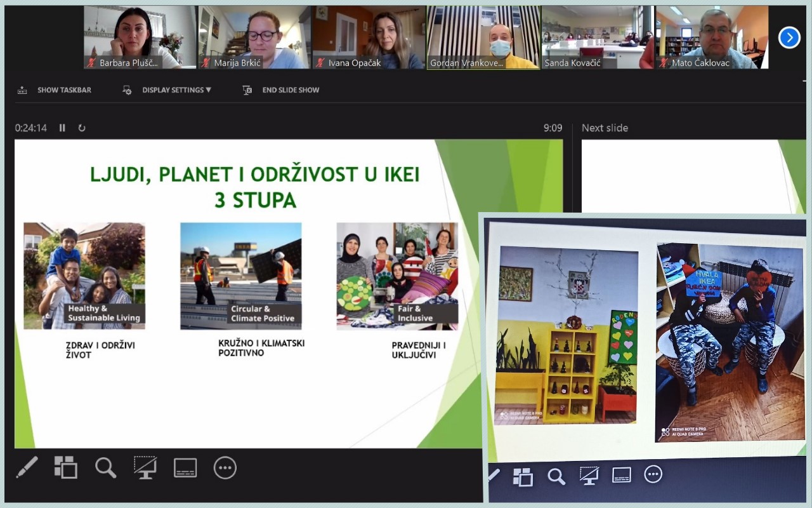The image size is (812, 508).
Task: Restart the presentation timer
Action: [x=82, y=128]
